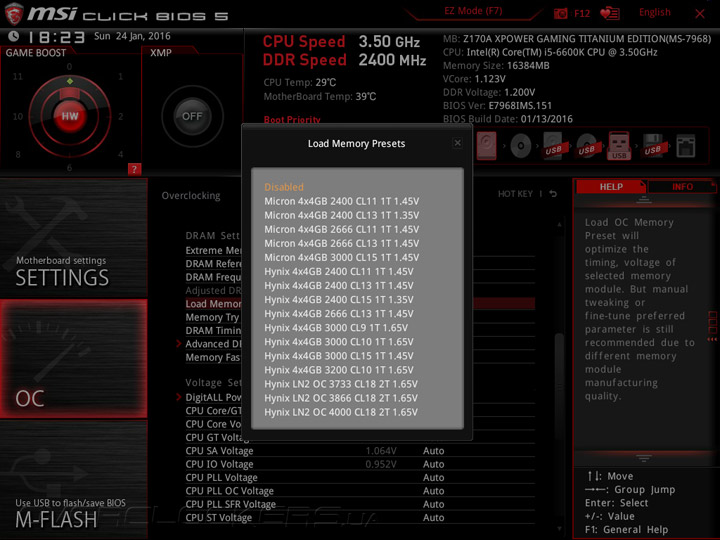Expand Advanced DRAM configuration arrow
Screen dimensions: 720x540
(179, 344)
